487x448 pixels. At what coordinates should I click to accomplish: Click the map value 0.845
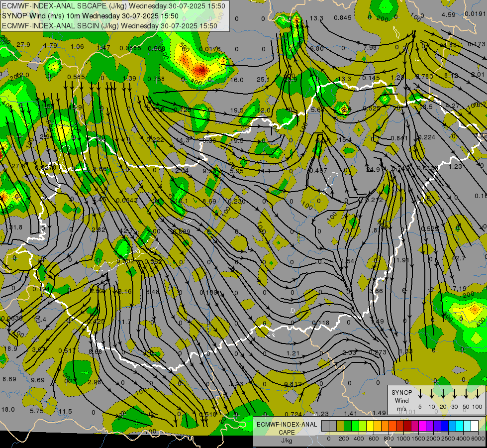pyautogui.click(x=343, y=18)
